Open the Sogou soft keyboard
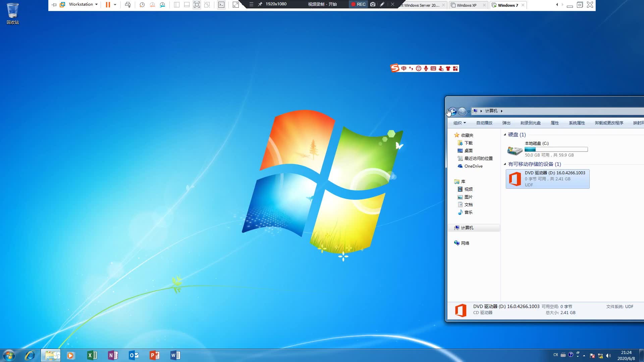Viewport: 644px width, 362px height. coord(433,68)
